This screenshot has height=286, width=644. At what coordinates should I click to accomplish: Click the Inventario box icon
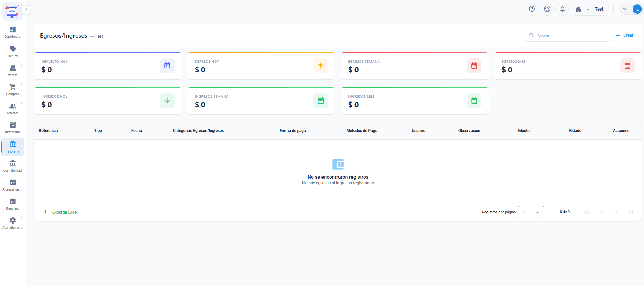point(13,125)
